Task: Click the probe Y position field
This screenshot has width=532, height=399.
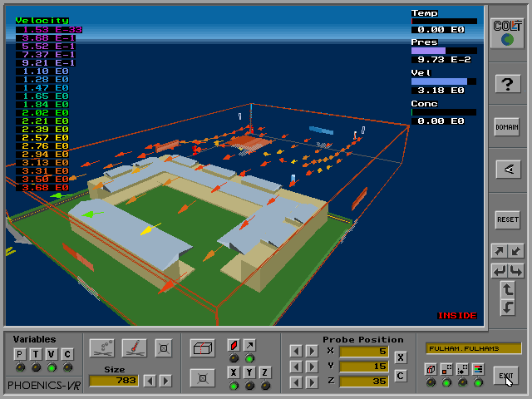Action: [363, 366]
